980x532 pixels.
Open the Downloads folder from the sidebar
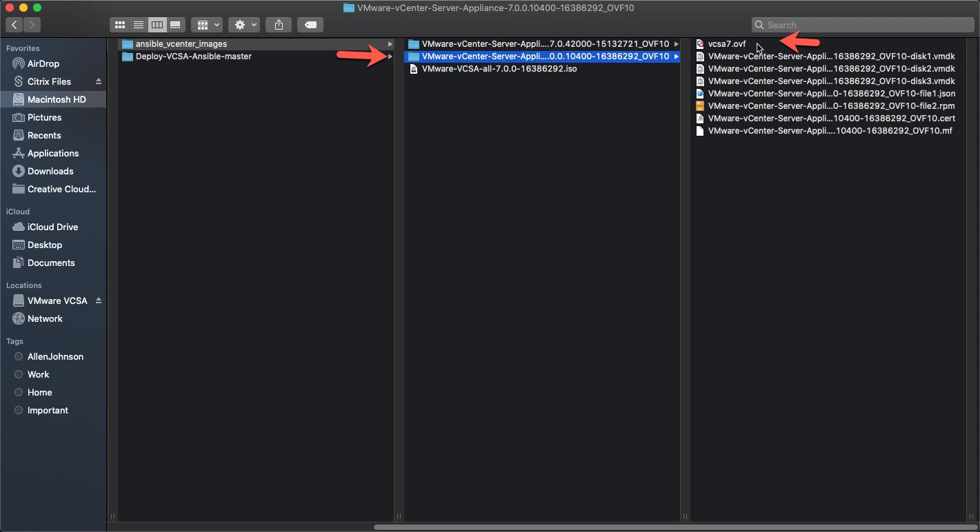pos(51,171)
